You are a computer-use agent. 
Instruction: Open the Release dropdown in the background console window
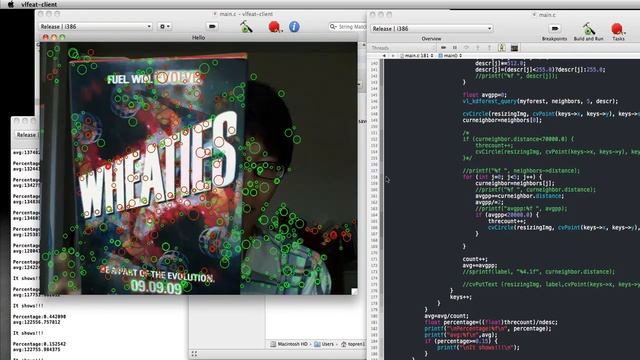27,135
